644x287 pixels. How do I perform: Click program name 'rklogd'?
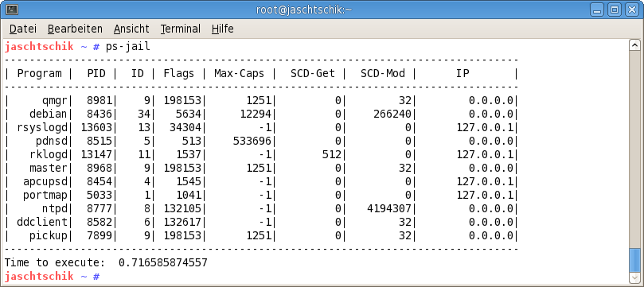point(49,155)
